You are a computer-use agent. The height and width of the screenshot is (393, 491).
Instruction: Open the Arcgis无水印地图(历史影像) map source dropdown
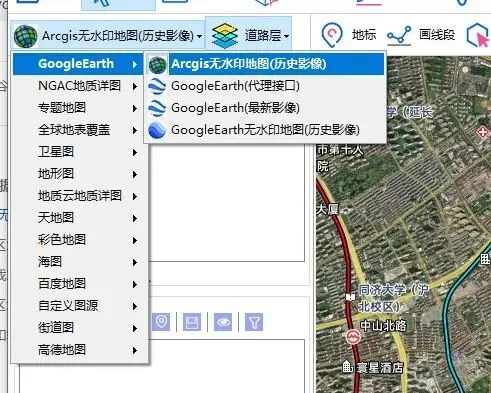(108, 36)
